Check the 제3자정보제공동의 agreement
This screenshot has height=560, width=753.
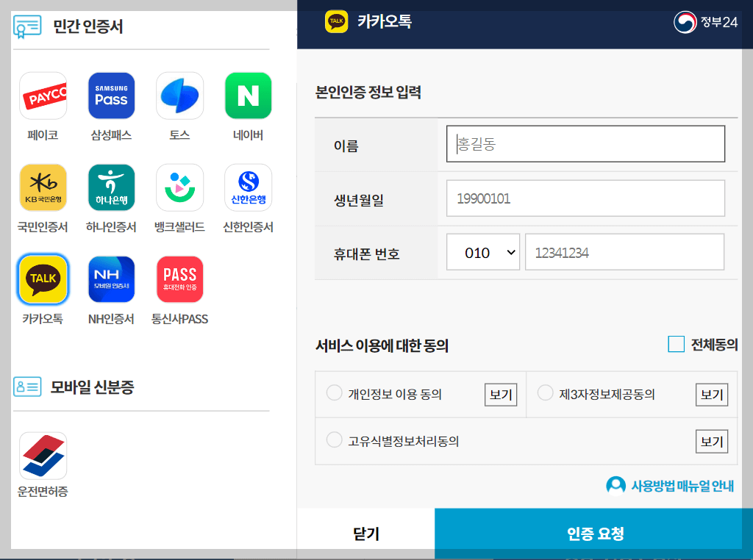(x=545, y=394)
